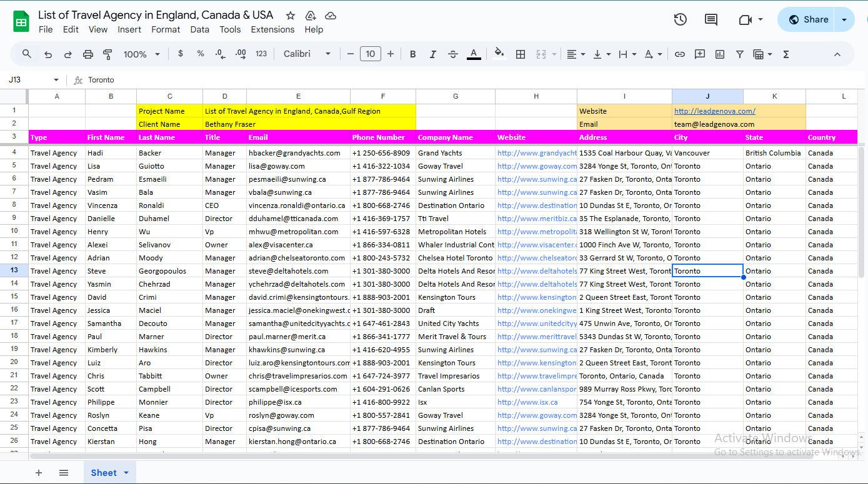
Task: Open the Edit menu
Action: pos(71,29)
